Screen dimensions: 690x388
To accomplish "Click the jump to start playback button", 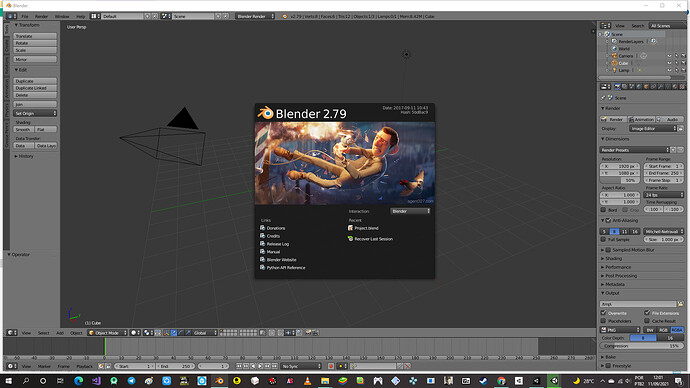I will tap(239, 366).
